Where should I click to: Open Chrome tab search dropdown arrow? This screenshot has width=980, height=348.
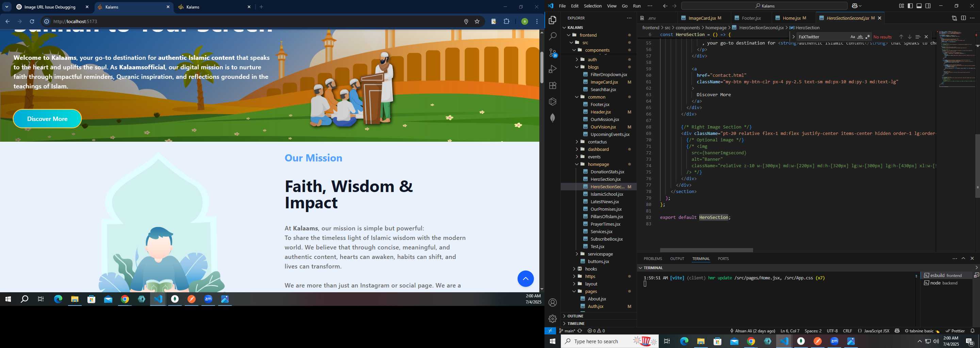tap(6, 7)
